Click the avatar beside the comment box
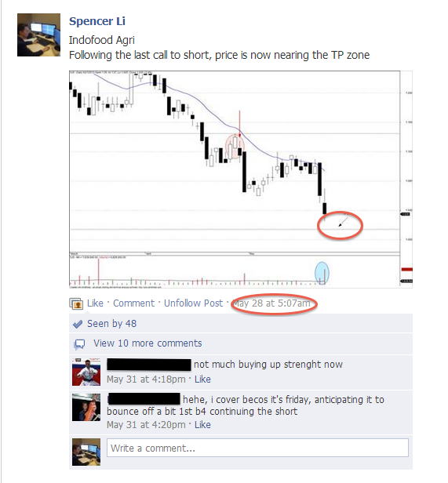This screenshot has width=448, height=483. click(x=86, y=452)
